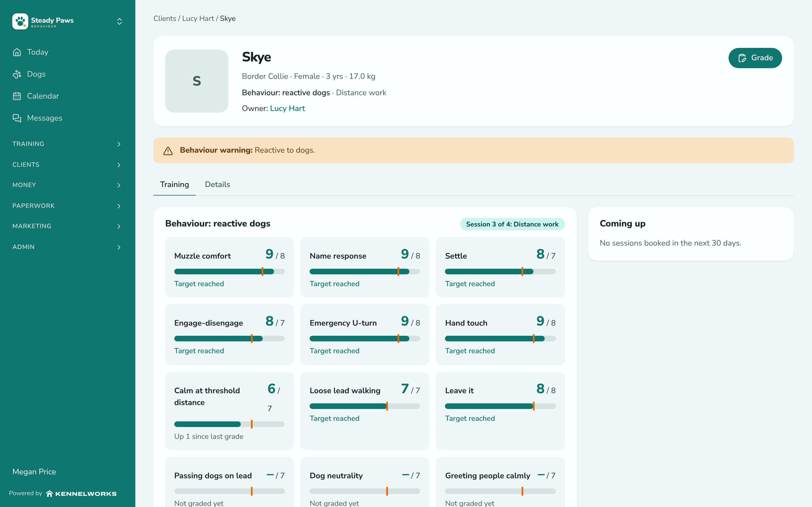Go to Clients in the breadcrumb
This screenshot has height=507, width=812.
(x=165, y=18)
